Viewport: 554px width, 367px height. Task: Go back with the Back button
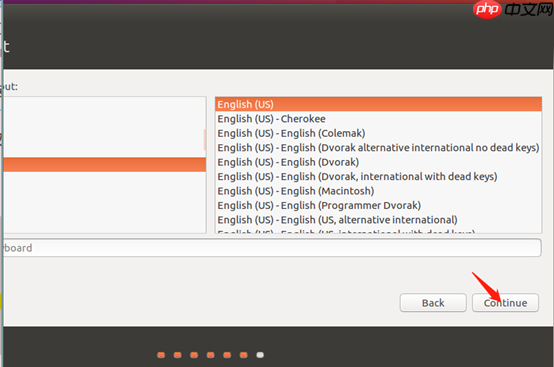click(x=433, y=303)
